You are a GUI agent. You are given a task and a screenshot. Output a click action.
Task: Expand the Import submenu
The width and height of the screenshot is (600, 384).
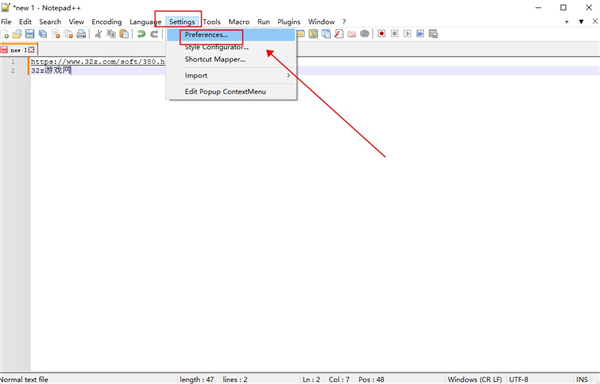click(x=231, y=75)
